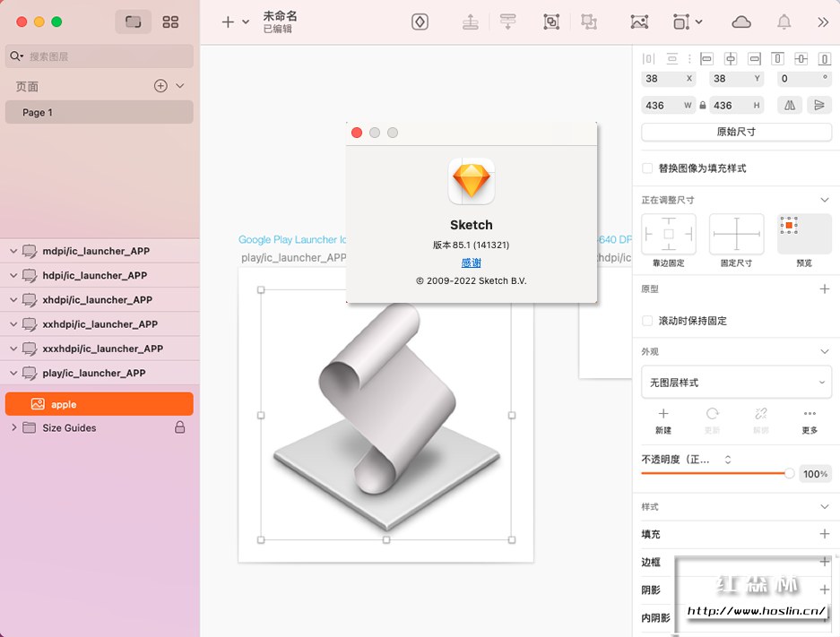Image resolution: width=840 pixels, height=637 pixels.
Task: Click the Ungroup layers toolbar icon
Action: [x=589, y=22]
